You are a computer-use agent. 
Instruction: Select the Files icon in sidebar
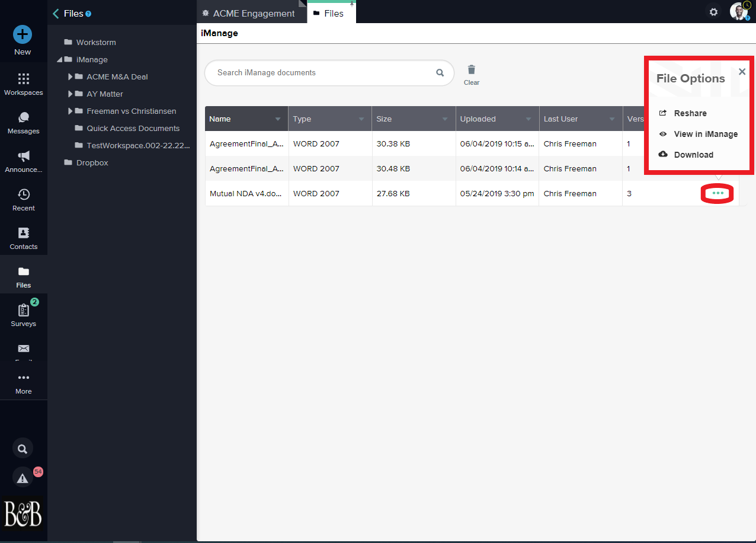coord(24,271)
